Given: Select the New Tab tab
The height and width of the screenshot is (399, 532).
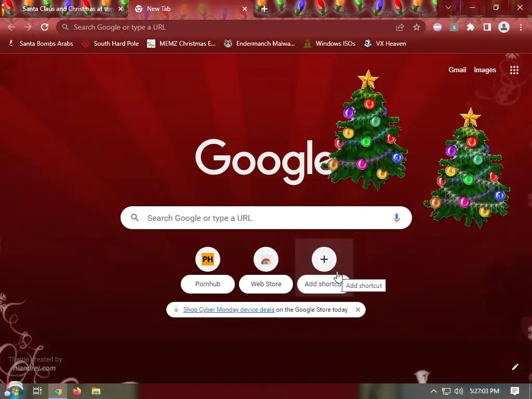Looking at the screenshot, I should (190, 9).
